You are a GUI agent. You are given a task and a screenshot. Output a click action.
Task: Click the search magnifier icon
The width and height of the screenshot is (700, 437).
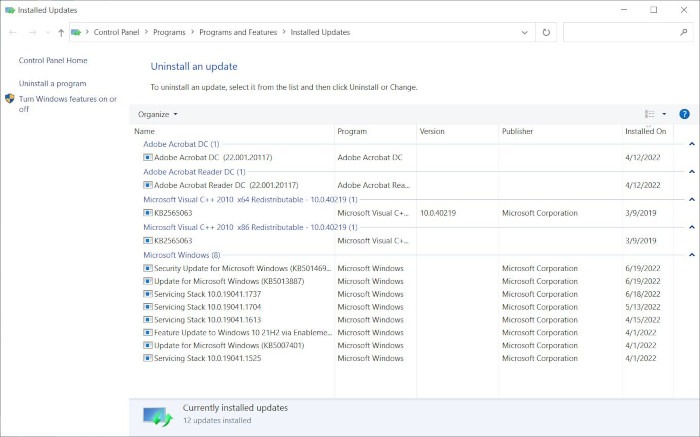pyautogui.click(x=683, y=32)
